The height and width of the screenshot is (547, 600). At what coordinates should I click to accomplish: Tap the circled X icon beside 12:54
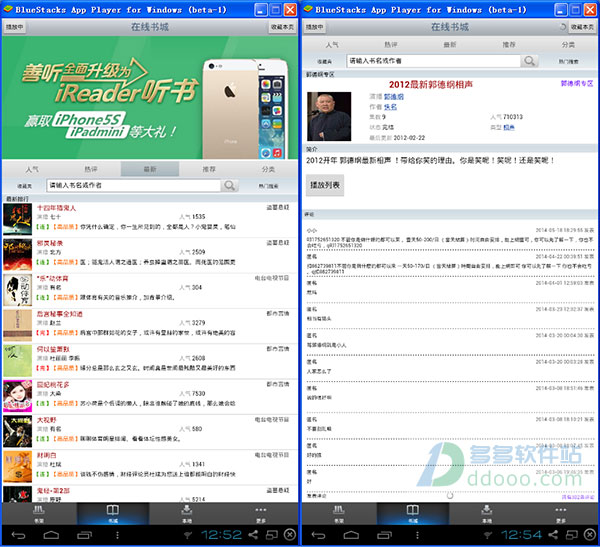[590, 535]
